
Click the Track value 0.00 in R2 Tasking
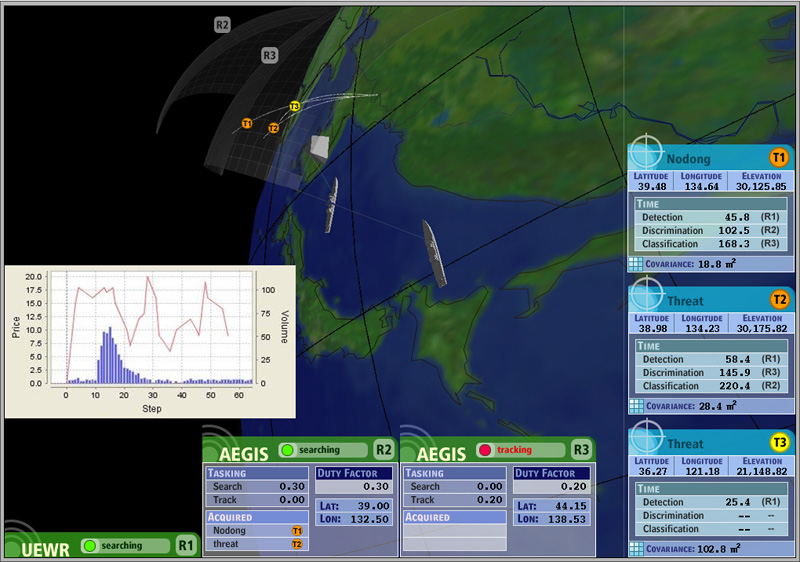pos(292,500)
